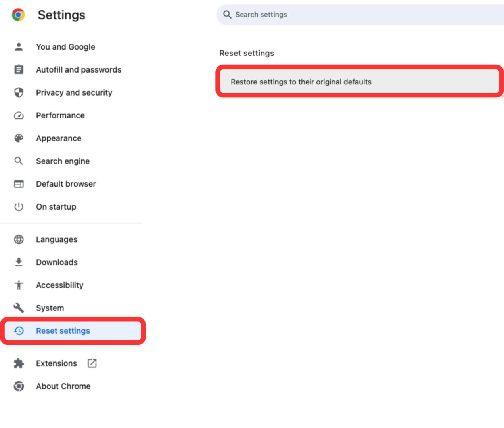Image resolution: width=504 pixels, height=428 pixels.
Task: Select the Appearance palette icon
Action: (19, 138)
